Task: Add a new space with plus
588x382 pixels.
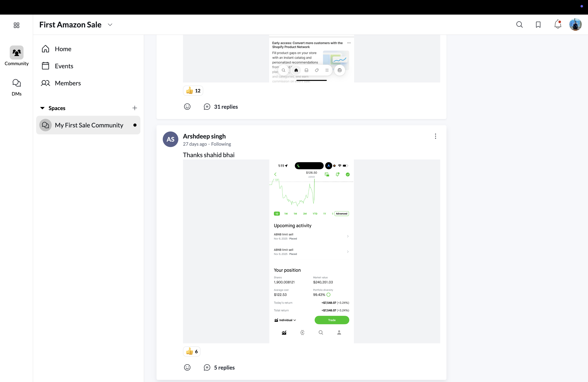Action: point(135,108)
